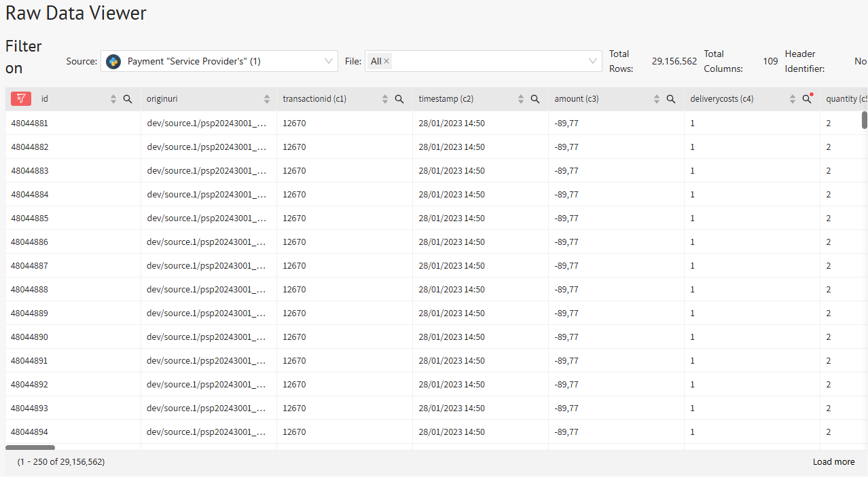Toggle sort on the amount (c3) column
868x477 pixels.
tap(657, 99)
